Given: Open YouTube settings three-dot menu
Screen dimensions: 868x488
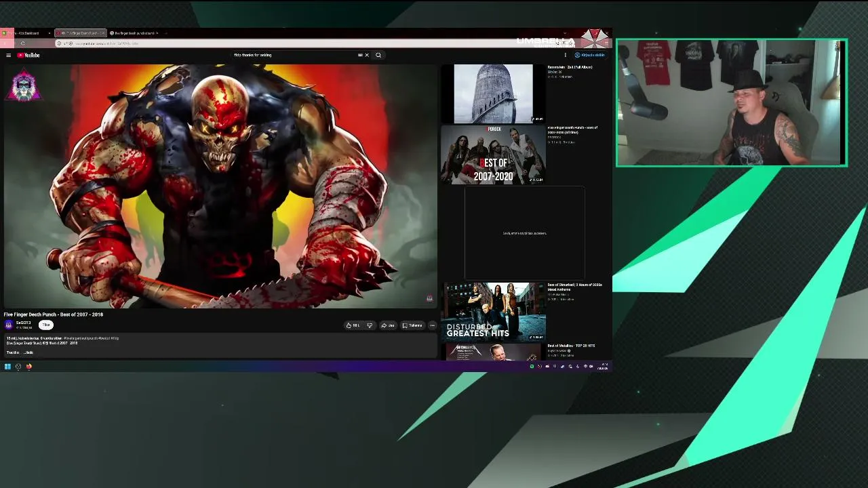Looking at the screenshot, I should tap(565, 56).
